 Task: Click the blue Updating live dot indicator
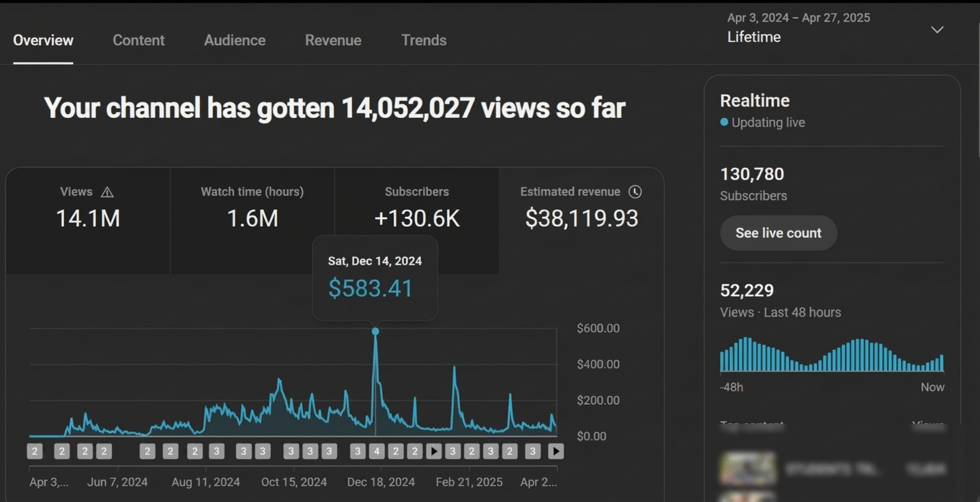point(724,122)
